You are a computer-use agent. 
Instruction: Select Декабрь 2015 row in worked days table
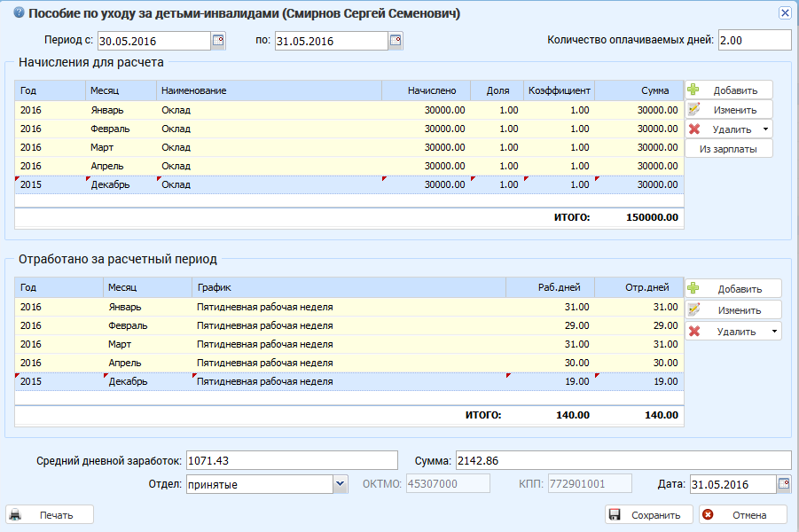pos(349,381)
